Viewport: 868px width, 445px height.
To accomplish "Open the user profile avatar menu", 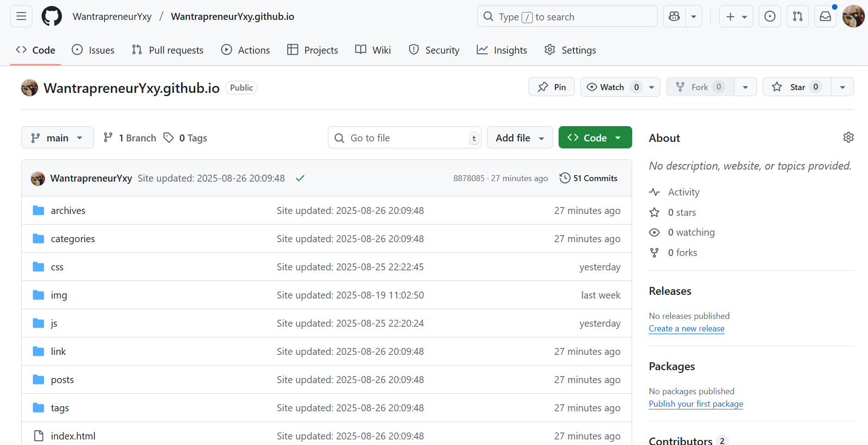I will [853, 17].
